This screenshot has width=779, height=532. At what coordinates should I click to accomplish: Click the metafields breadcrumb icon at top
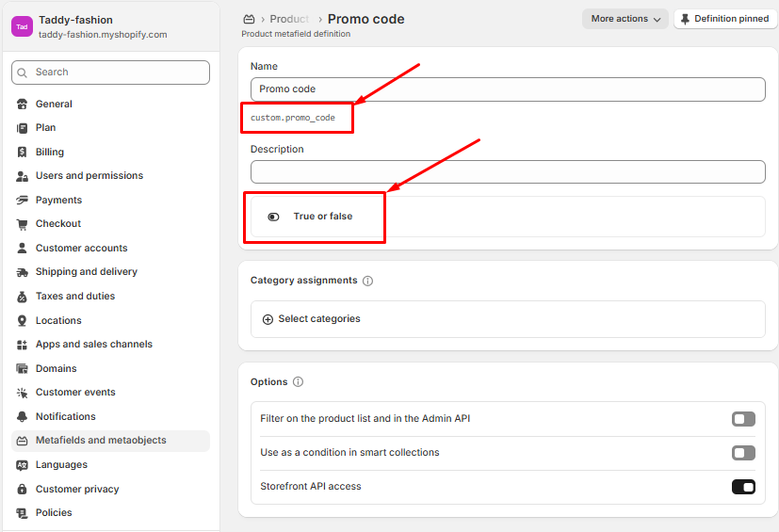pyautogui.click(x=249, y=19)
